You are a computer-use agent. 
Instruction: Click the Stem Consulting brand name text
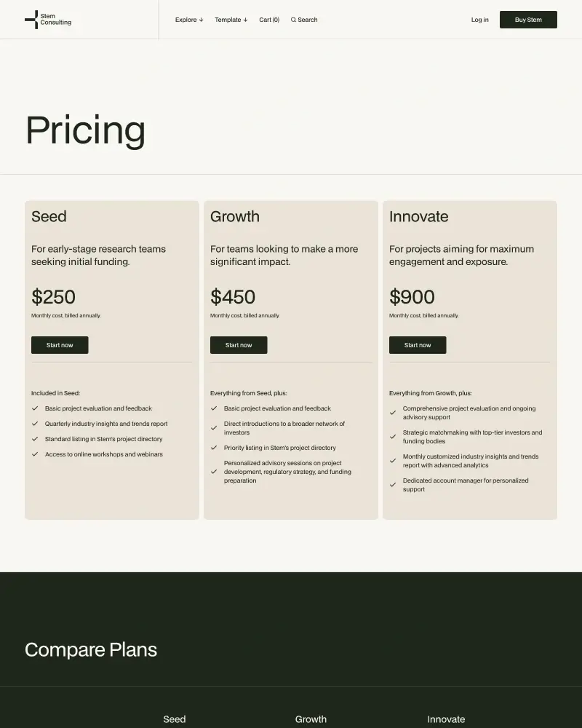[x=56, y=20]
